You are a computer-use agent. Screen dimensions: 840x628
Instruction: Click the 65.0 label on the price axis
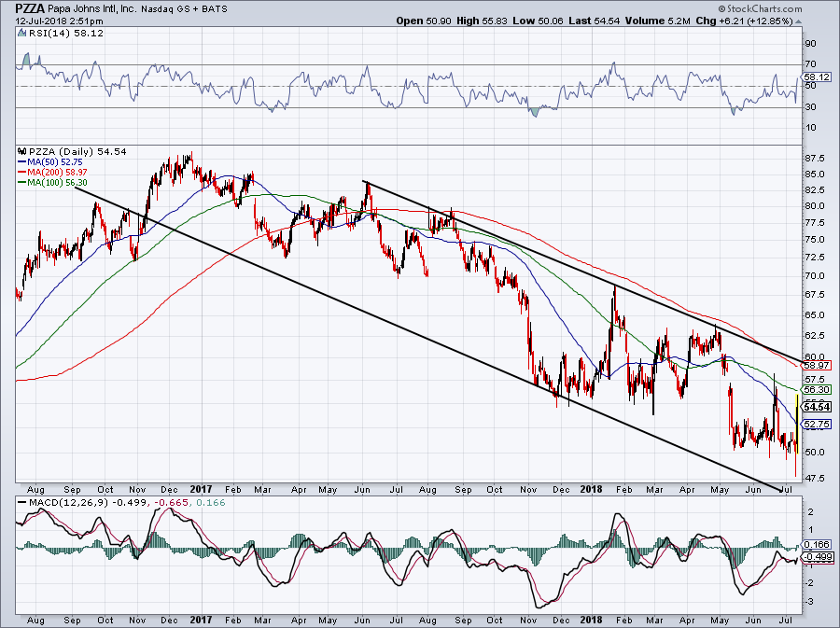(816, 314)
